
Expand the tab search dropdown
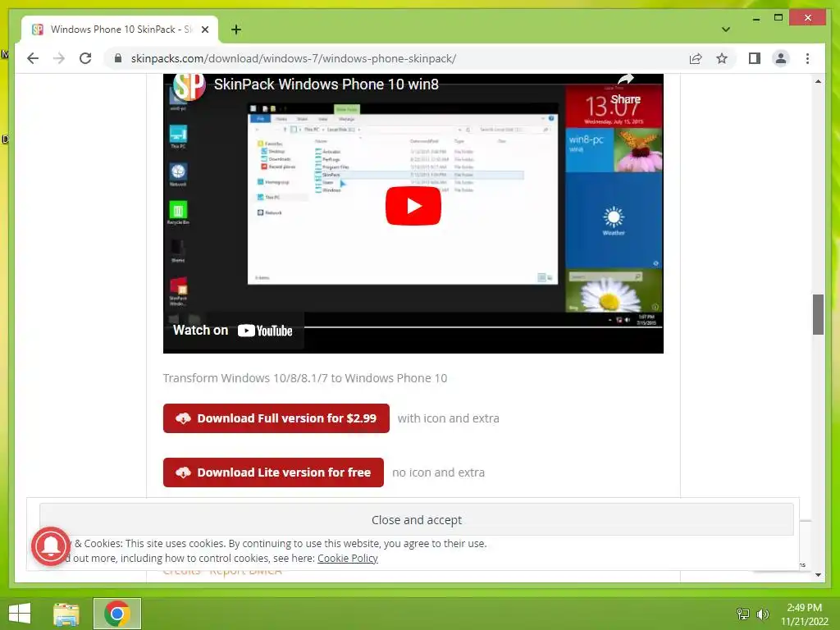(726, 30)
